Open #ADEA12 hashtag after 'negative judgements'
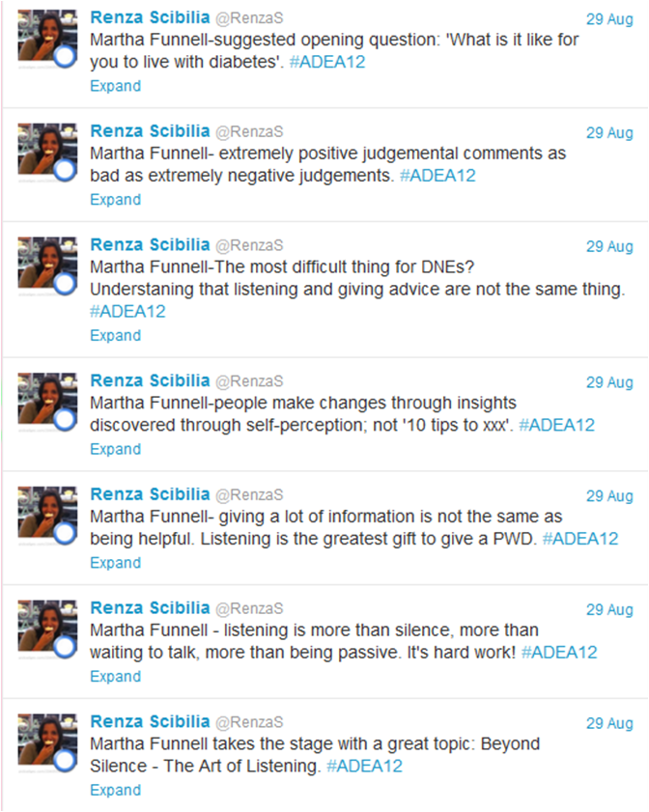This screenshot has width=649, height=812. [x=437, y=176]
